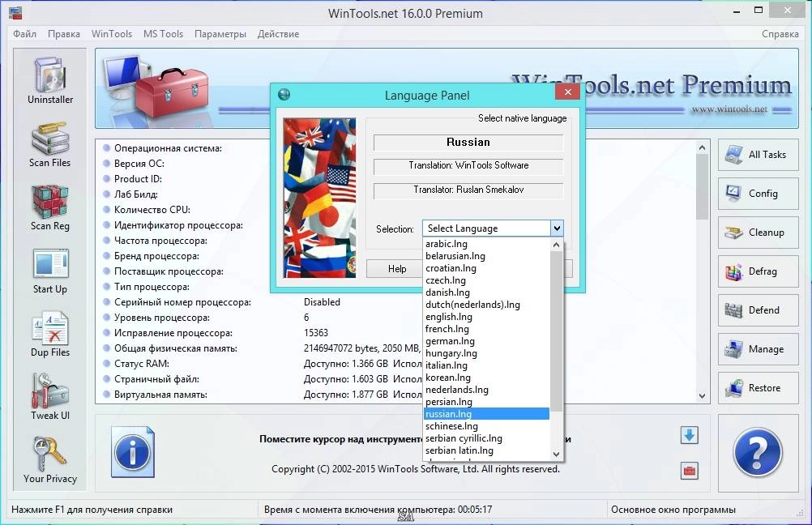The width and height of the screenshot is (812, 525).
Task: Pick italian.lng in the list
Action: click(486, 365)
